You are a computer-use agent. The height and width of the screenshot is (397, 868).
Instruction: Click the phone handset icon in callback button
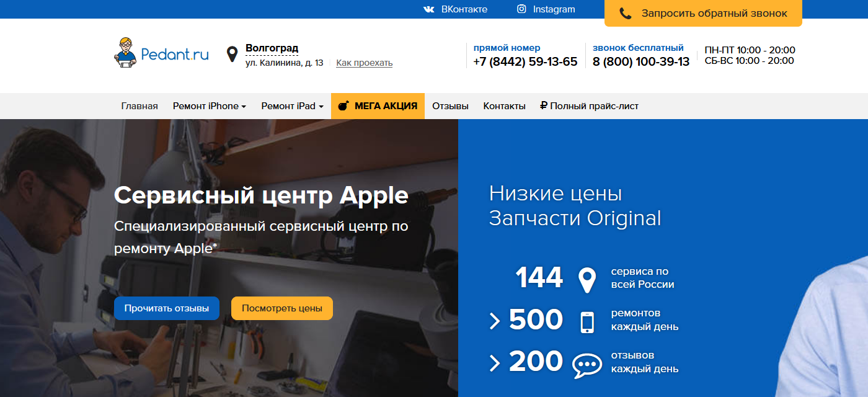tap(626, 13)
